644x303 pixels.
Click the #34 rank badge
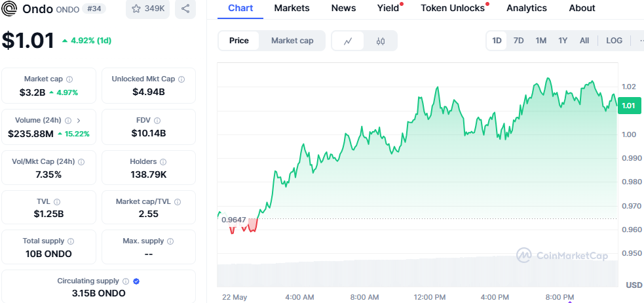(x=94, y=9)
